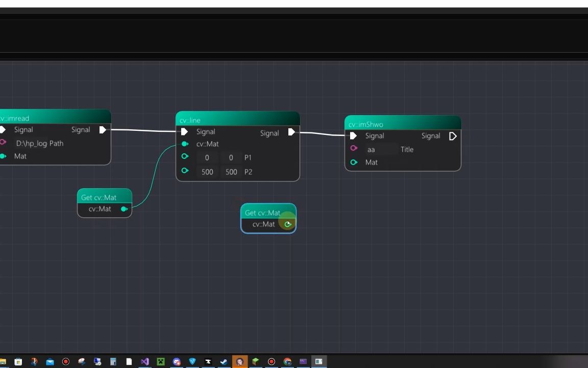Edit the first P2 value field showing 500
Viewport: 588px width, 368px height.
pyautogui.click(x=207, y=172)
